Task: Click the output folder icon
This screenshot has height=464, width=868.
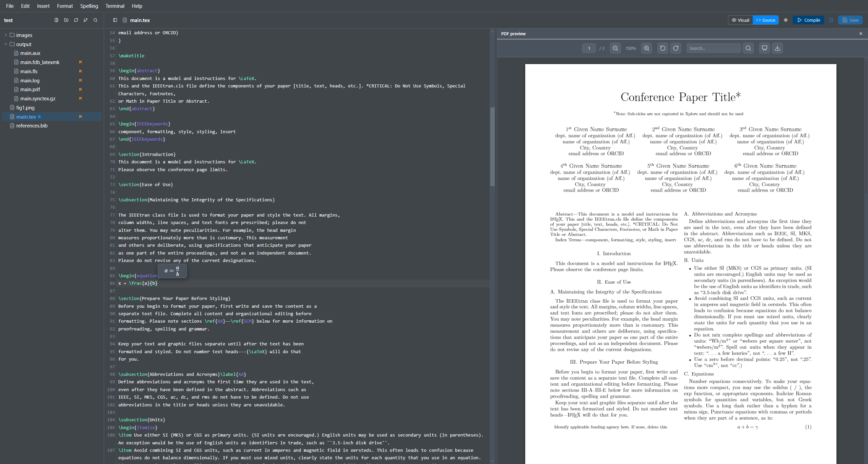Action: point(12,44)
